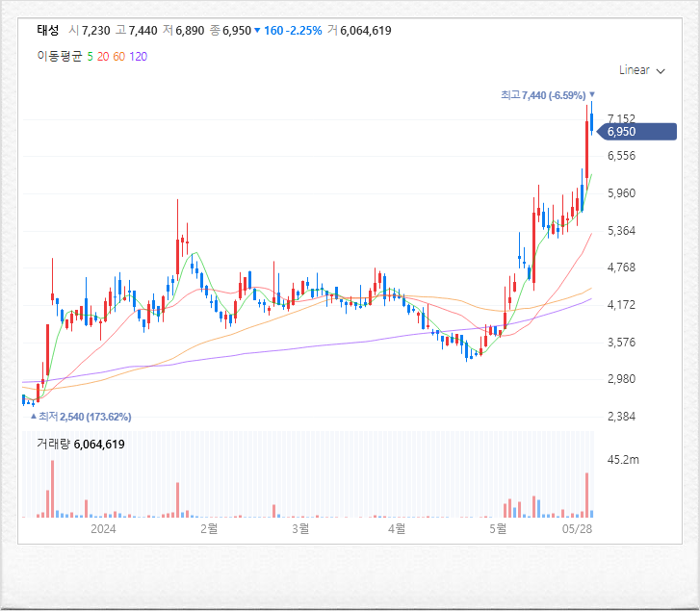The width and height of the screenshot is (700, 611).
Task: Select the 20-day moving average label
Action: click(103, 57)
